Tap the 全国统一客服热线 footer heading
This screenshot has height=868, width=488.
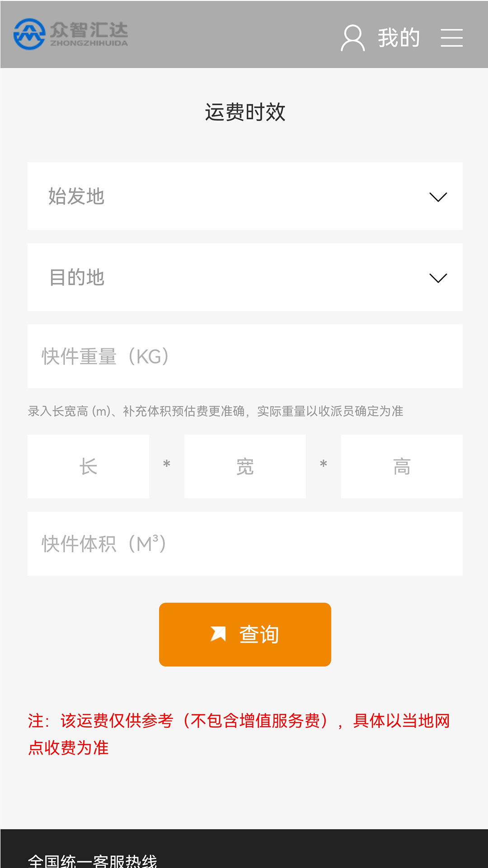click(93, 860)
